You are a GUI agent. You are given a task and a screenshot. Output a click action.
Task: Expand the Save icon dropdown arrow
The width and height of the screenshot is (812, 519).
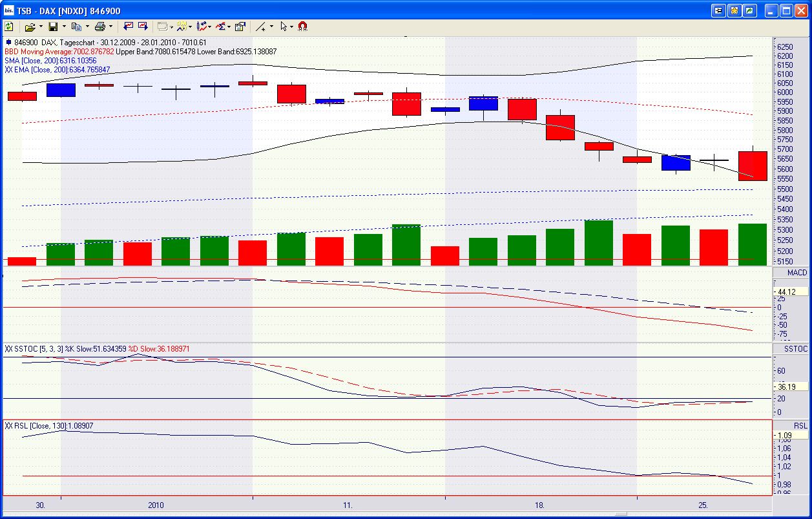(63, 26)
